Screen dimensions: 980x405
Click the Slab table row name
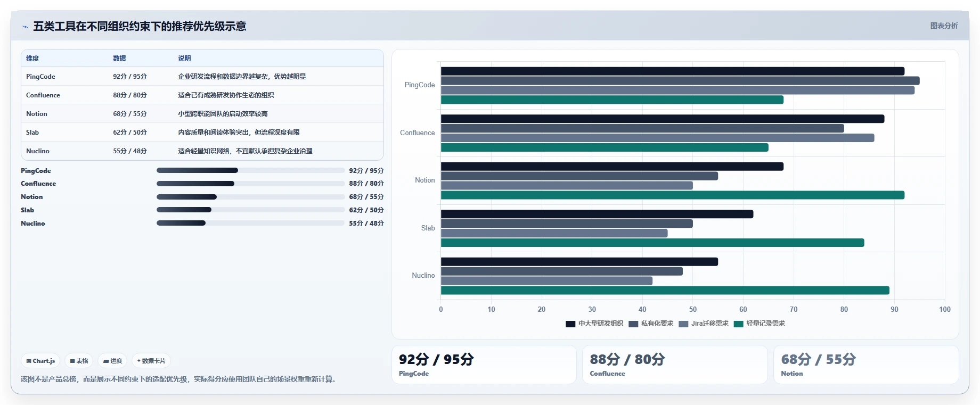32,133
